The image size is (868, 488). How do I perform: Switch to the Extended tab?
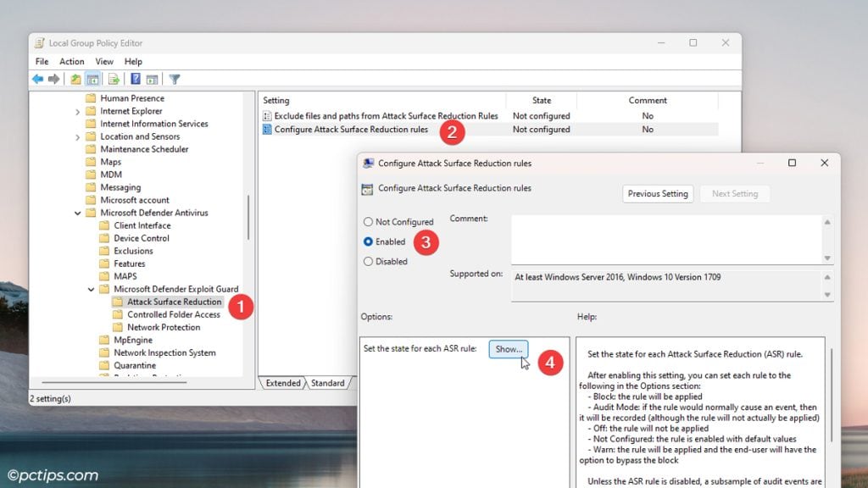point(282,383)
